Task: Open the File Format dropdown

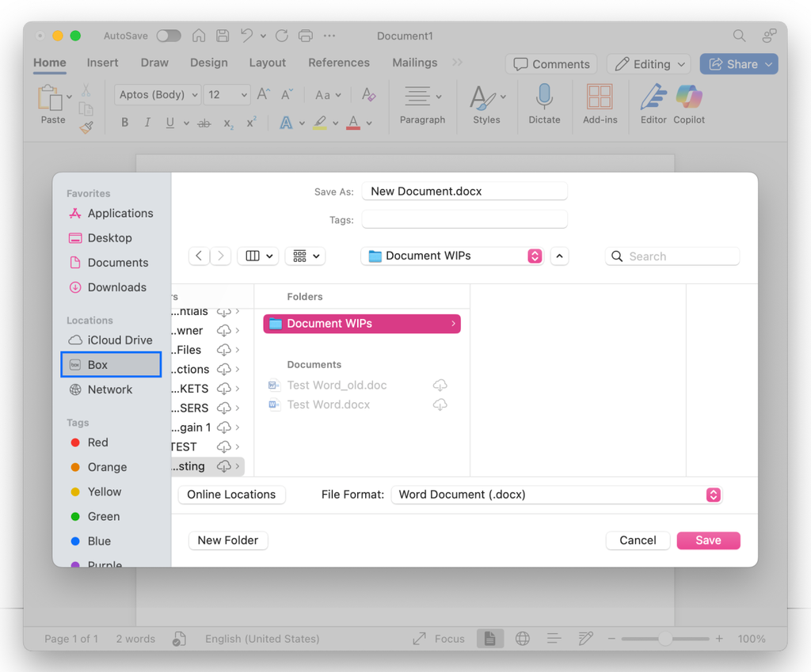Action: pyautogui.click(x=713, y=495)
